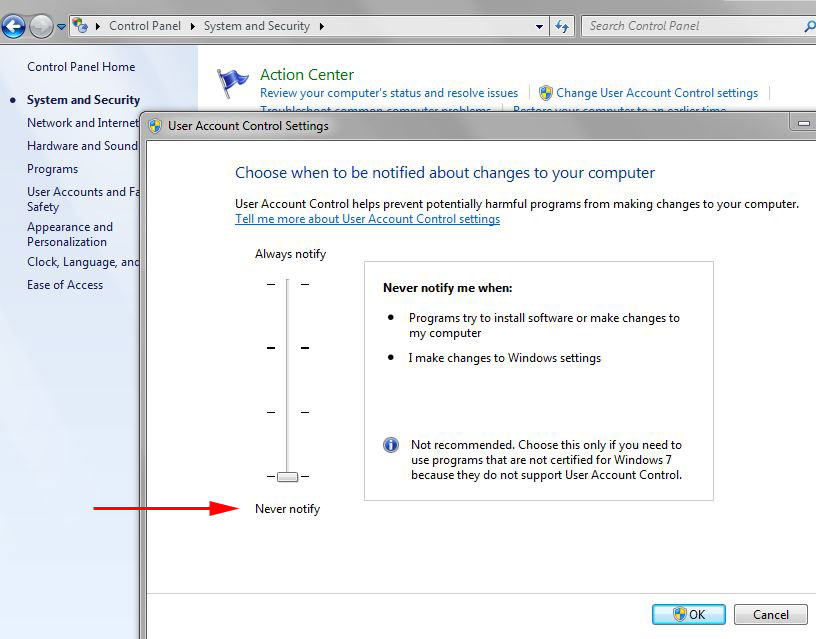Open Clock, Language, and Region category
This screenshot has height=639, width=816.
[x=83, y=262]
